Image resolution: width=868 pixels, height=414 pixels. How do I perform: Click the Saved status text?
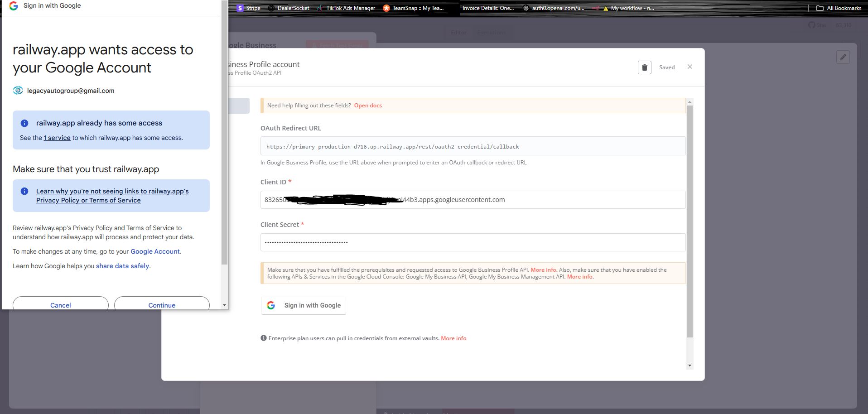click(667, 67)
